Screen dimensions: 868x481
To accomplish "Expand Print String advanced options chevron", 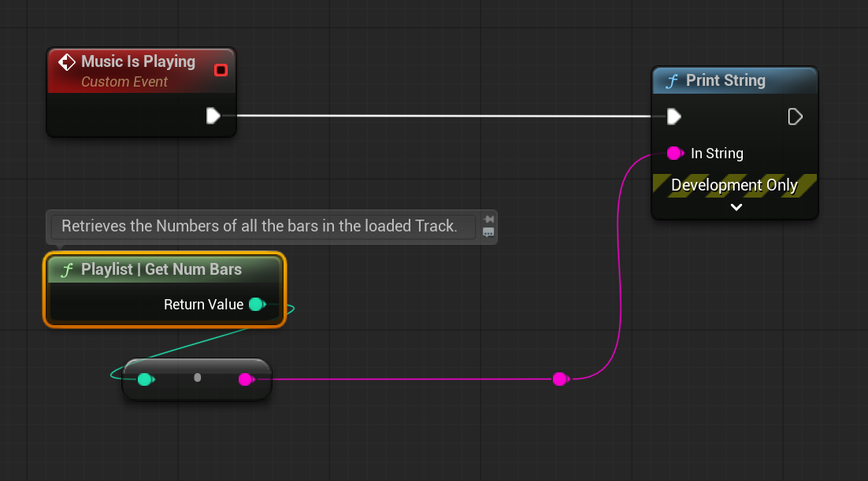I will click(736, 208).
